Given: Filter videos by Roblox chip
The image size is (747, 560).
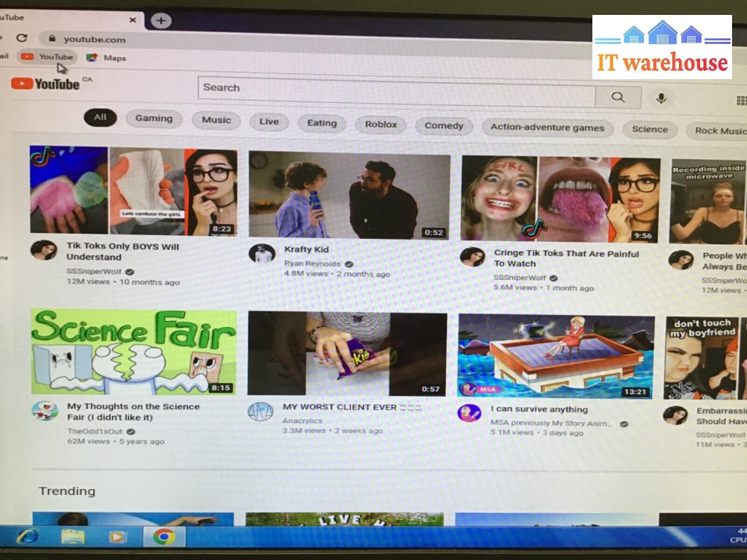Looking at the screenshot, I should [x=381, y=125].
